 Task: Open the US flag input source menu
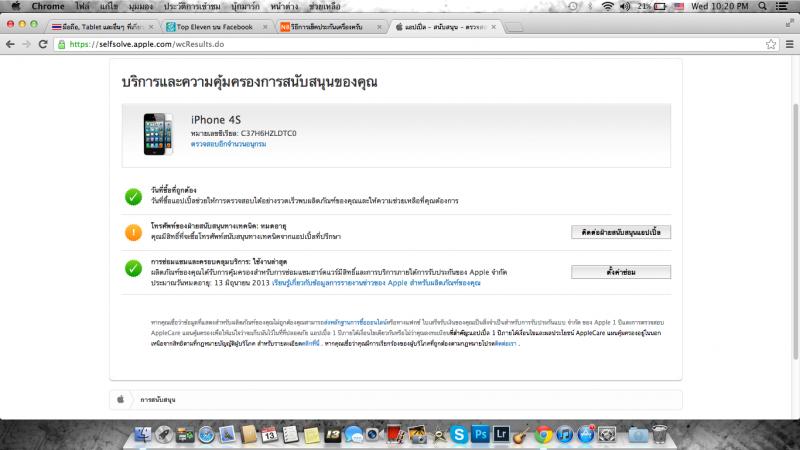click(x=679, y=6)
